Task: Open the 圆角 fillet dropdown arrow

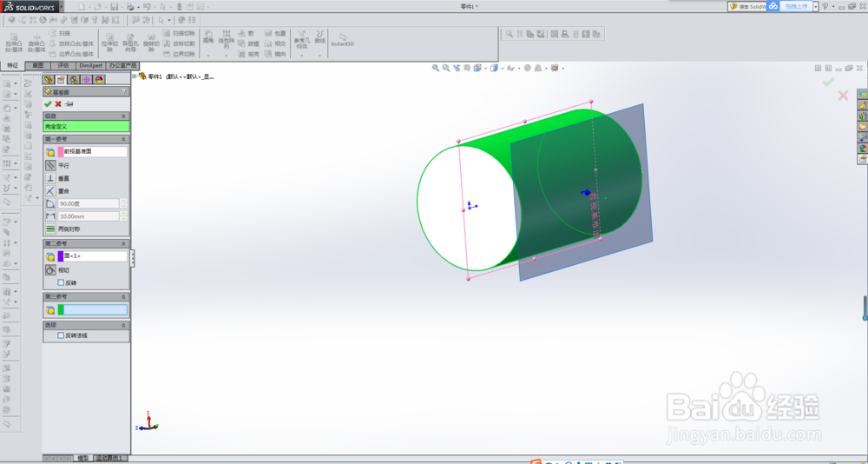Action: click(x=208, y=56)
